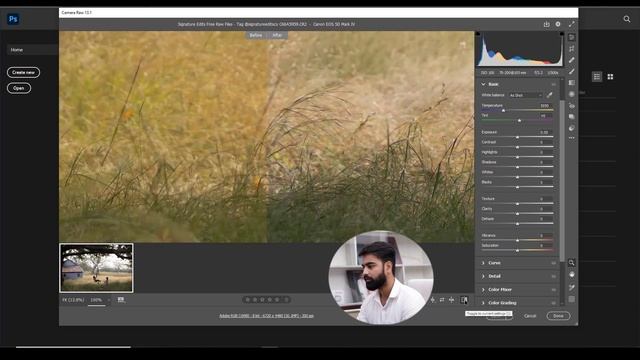The image size is (640, 360).
Task: Open workflow options link Adobe RGB
Action: pyautogui.click(x=267, y=316)
